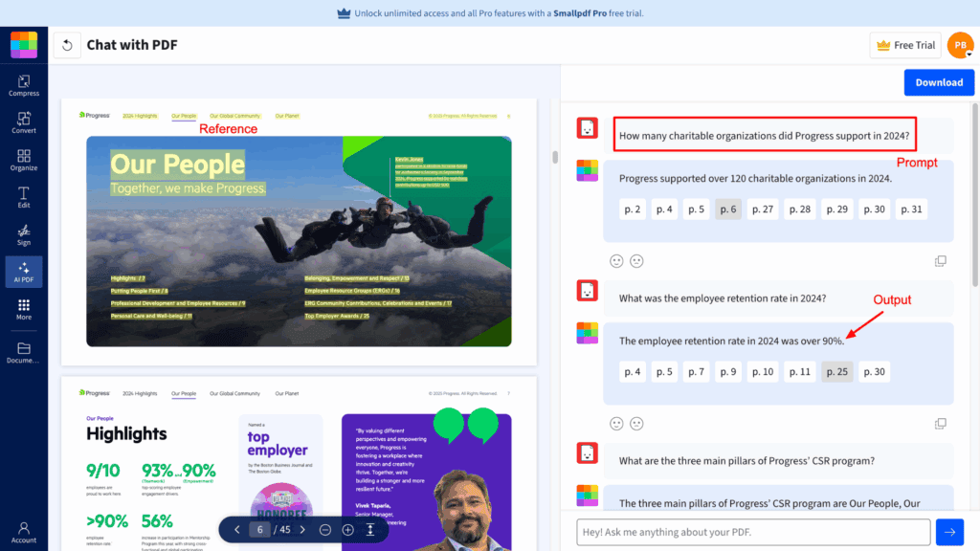Open the Convert tool
Image resolution: width=980 pixels, height=551 pixels.
[24, 121]
